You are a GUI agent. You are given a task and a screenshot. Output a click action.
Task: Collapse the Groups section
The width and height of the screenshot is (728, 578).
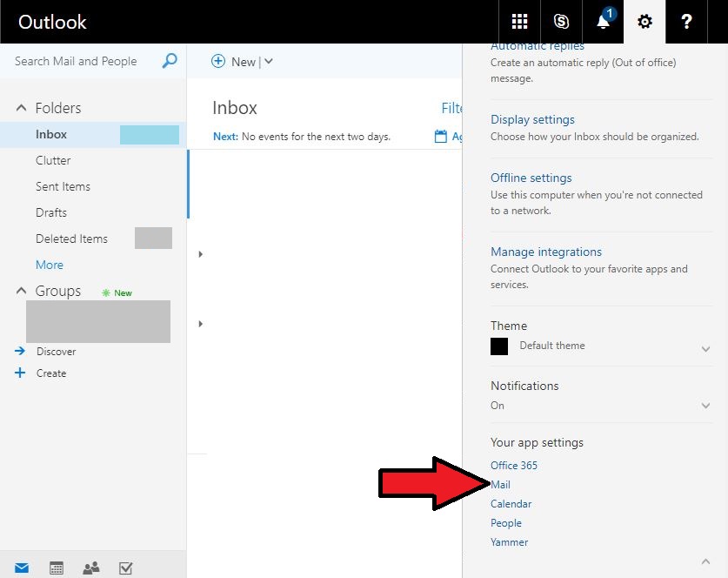(22, 292)
